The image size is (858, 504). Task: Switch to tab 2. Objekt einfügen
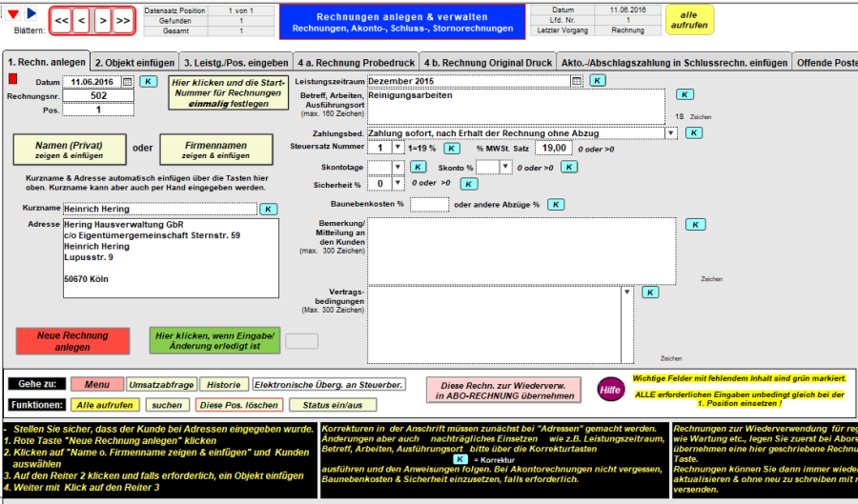click(x=133, y=63)
